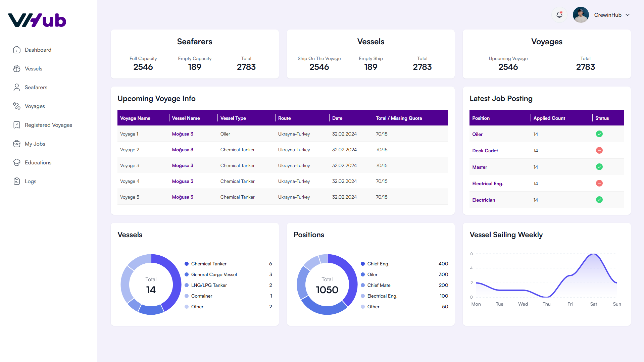Click the notification bell icon
This screenshot has height=362, width=644.
tap(559, 15)
